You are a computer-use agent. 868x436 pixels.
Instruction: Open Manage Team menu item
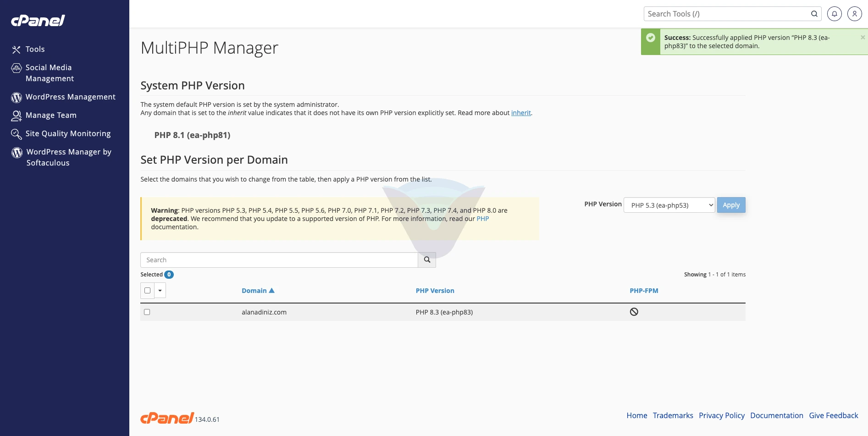click(x=51, y=115)
